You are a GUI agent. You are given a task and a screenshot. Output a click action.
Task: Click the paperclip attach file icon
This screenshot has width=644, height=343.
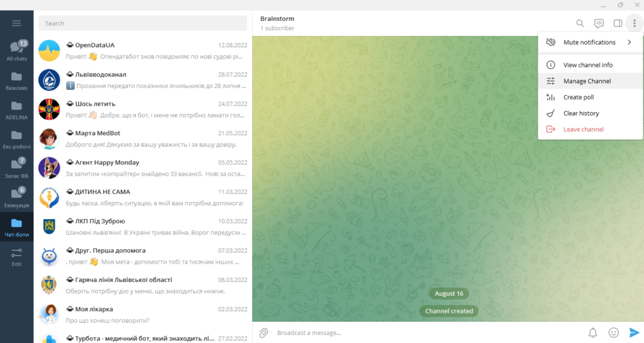pos(264,332)
